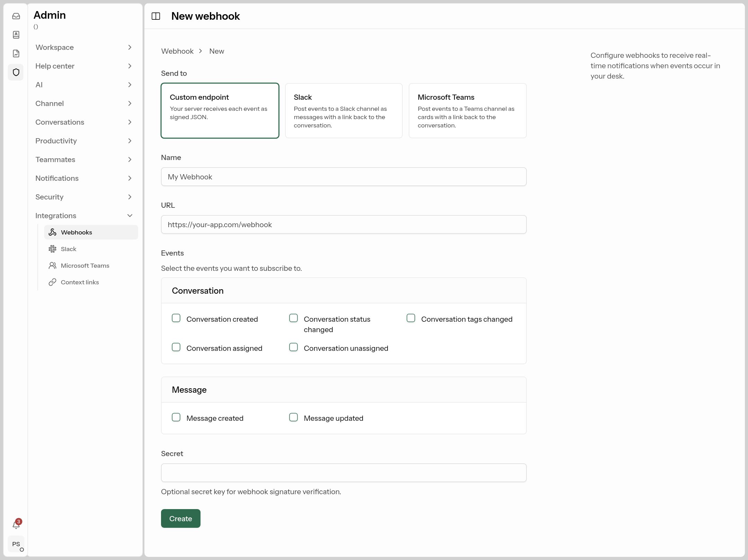This screenshot has width=748, height=560.
Task: Open the contacts icon in left rail
Action: [16, 35]
